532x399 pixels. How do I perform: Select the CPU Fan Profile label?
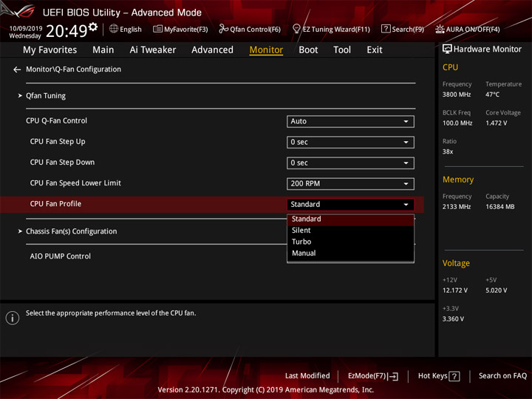coord(55,204)
